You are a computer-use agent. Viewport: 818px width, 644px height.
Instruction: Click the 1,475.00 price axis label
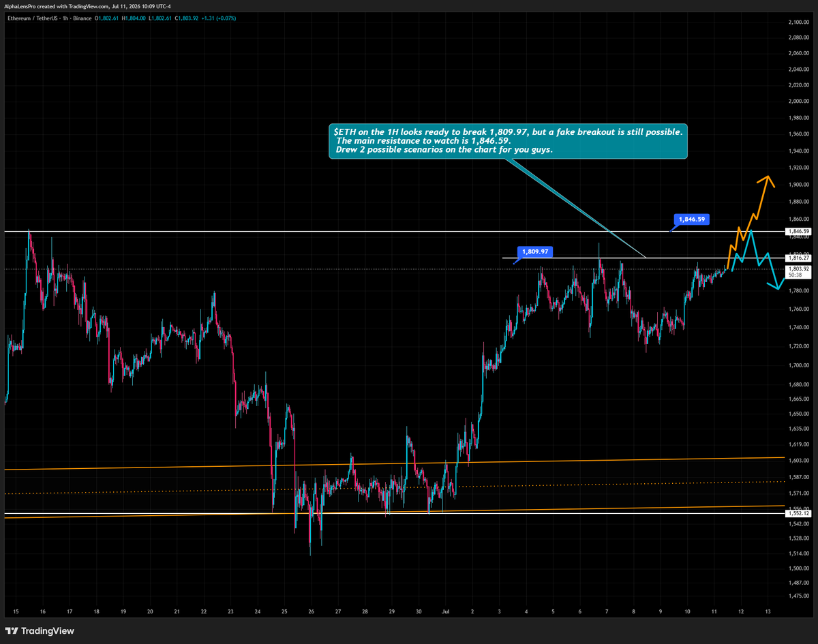point(798,597)
